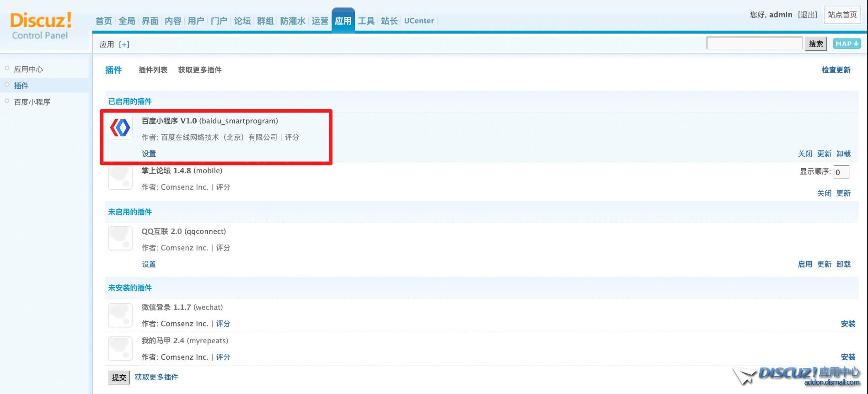Open the 用户 top menu
The height and width of the screenshot is (394, 868).
point(196,21)
